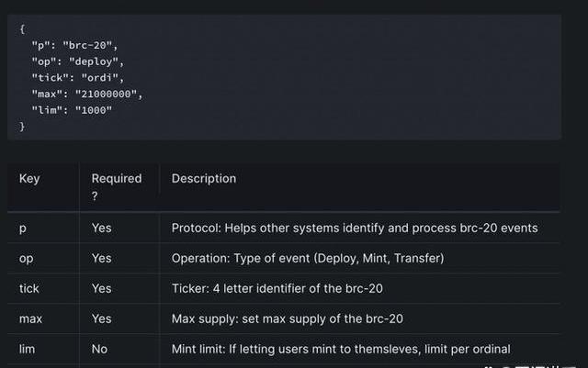The image size is (588, 368).
Task: Click the Operation type of event description
Action: [307, 259]
